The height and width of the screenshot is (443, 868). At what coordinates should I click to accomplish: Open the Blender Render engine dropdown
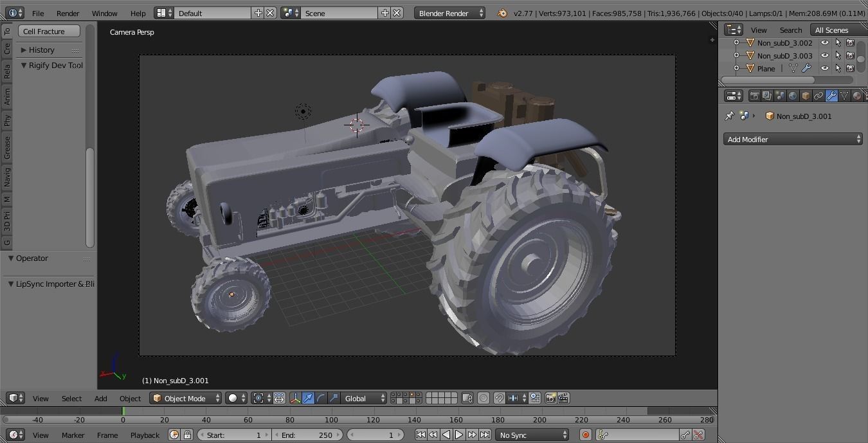pyautogui.click(x=449, y=13)
